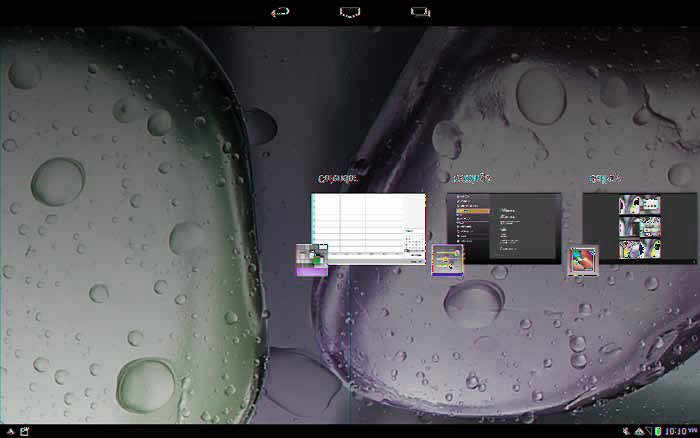This screenshot has height=438, width=700.
Task: Click the Wi-Fi signal status icon
Action: [x=639, y=431]
